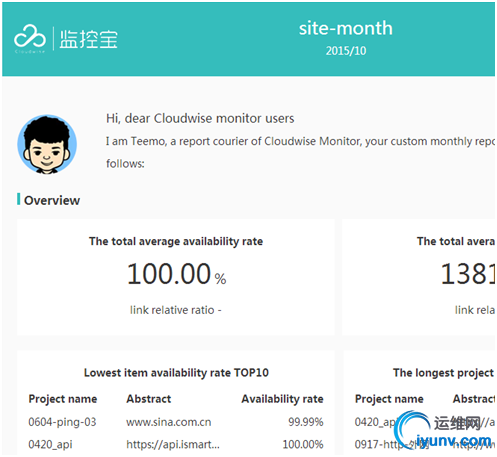Open the https://api.ismart... abstract link

(173, 444)
